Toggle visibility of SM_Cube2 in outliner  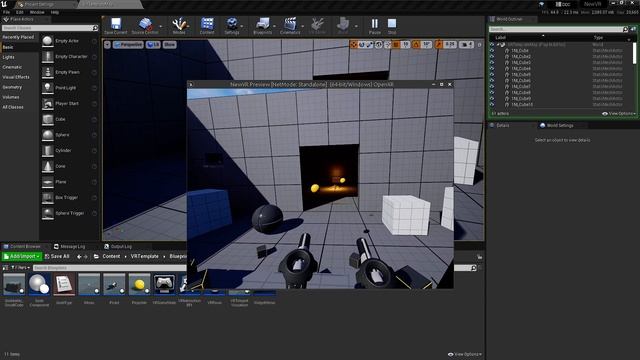tap(492, 57)
